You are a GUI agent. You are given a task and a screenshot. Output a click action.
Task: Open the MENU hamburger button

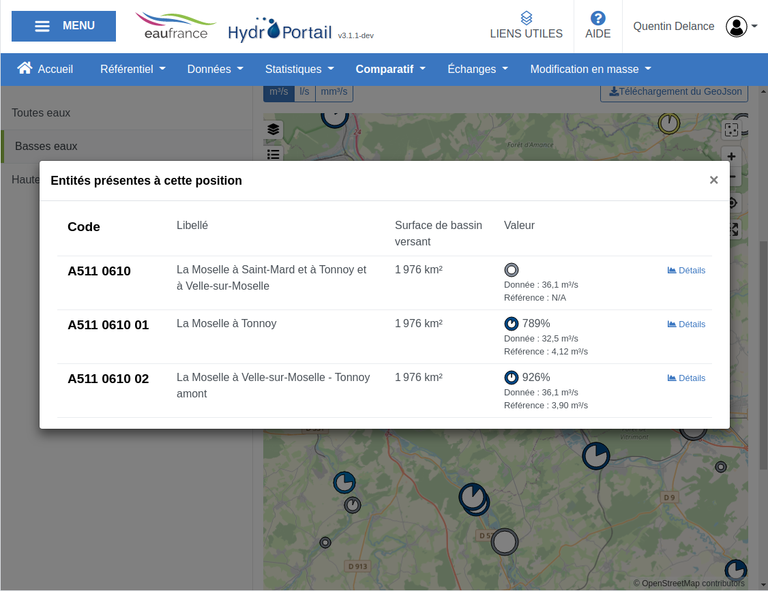tap(64, 26)
